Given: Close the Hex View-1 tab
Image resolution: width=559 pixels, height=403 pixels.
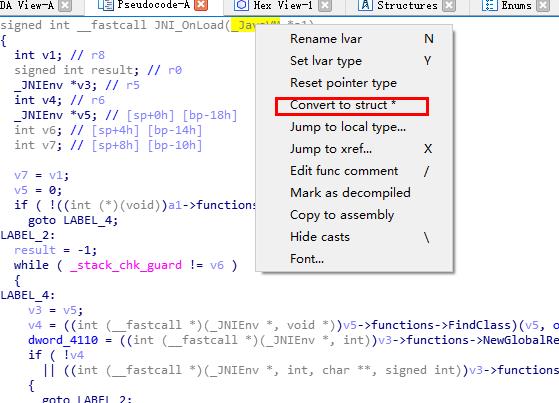Looking at the screenshot, I should (325, 5).
